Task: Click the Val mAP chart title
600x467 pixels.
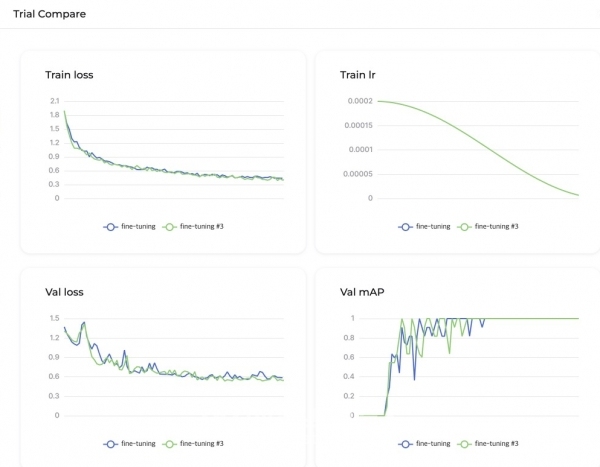Action: tap(362, 292)
